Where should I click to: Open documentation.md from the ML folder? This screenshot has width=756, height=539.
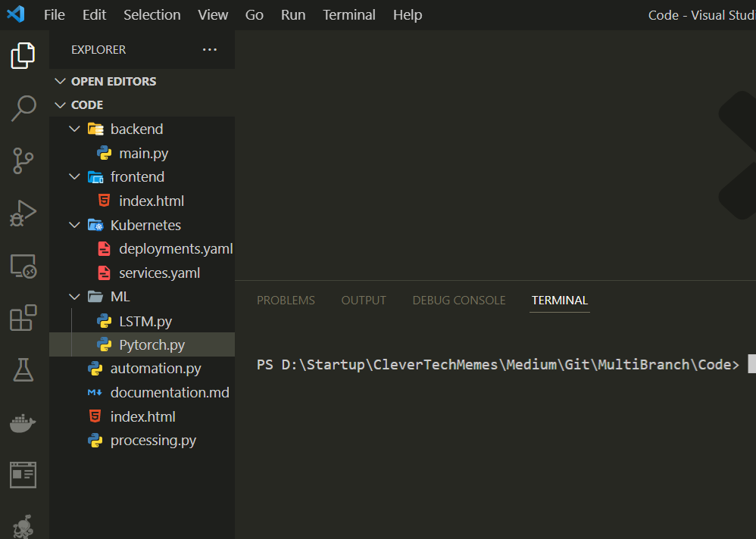click(x=168, y=392)
